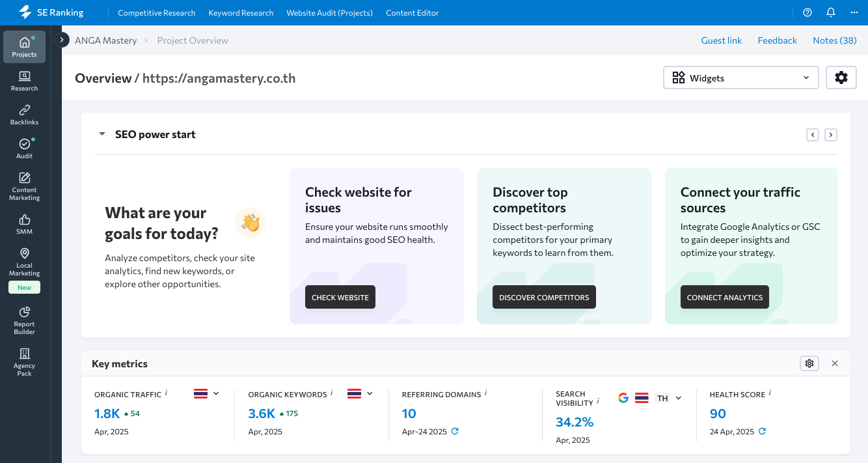Open Local Marketing in the sidebar
868x463 pixels.
coord(24,262)
